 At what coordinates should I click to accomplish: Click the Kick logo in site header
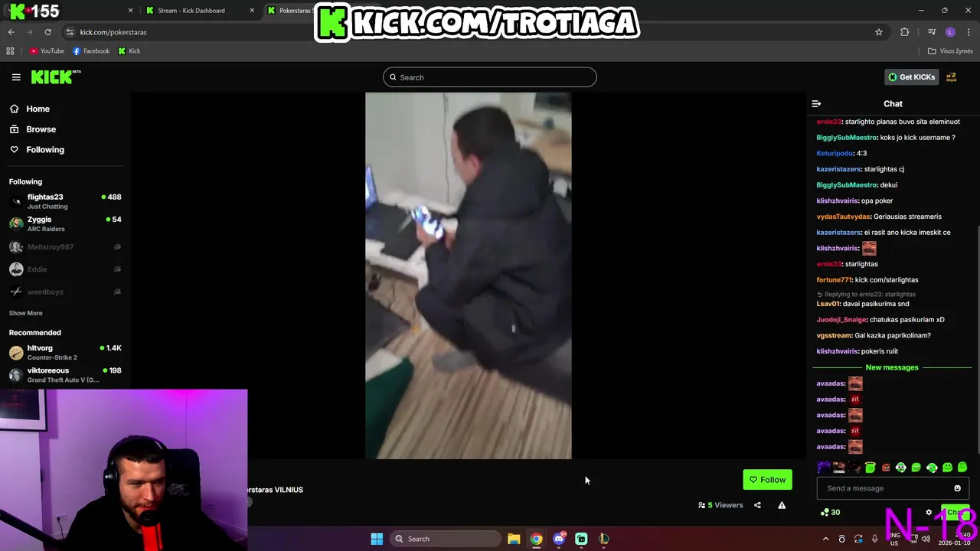pos(56,77)
